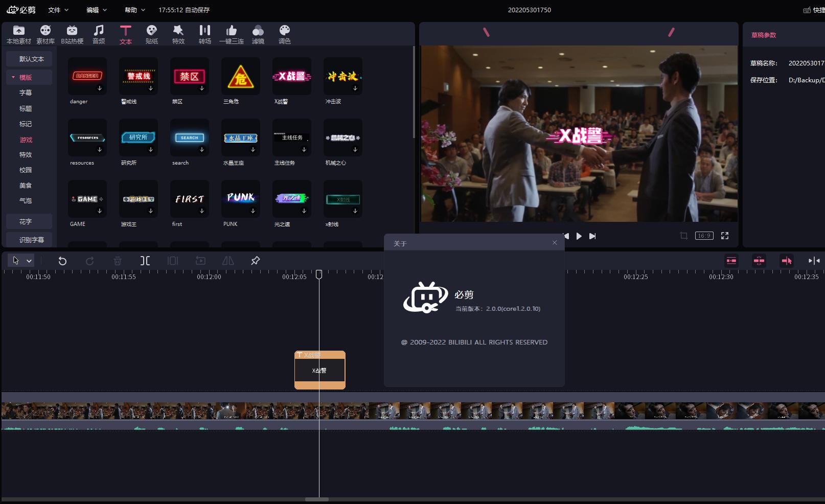Viewport: 825px width, 504px height.
Task: Open the 转场 transitions panel
Action: (205, 34)
